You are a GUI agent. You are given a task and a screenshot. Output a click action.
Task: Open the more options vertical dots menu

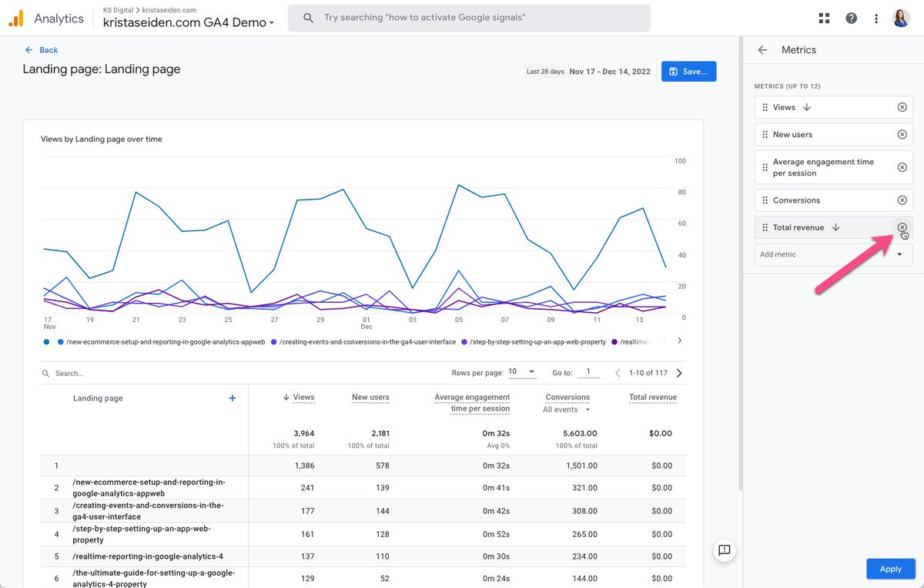click(x=876, y=18)
